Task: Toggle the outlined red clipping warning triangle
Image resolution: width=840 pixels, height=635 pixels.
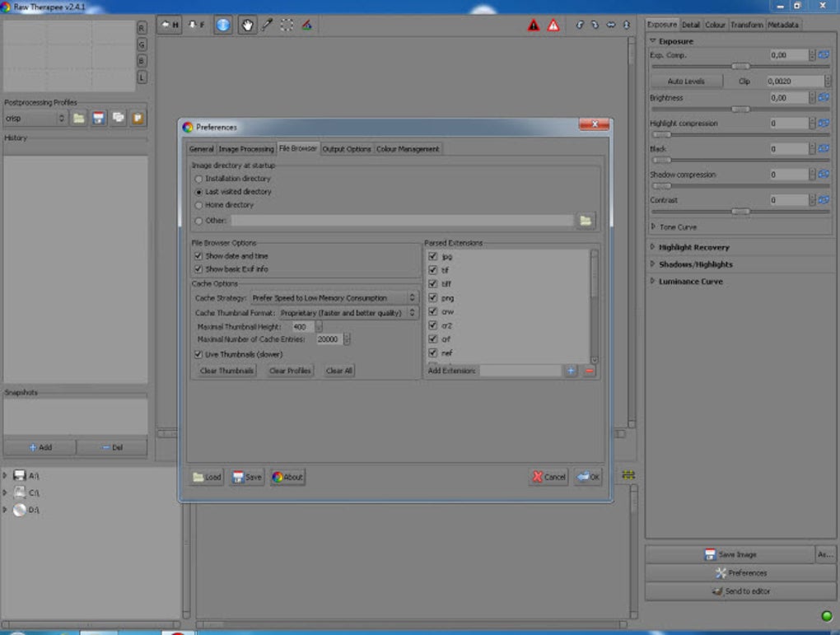Action: coord(553,26)
